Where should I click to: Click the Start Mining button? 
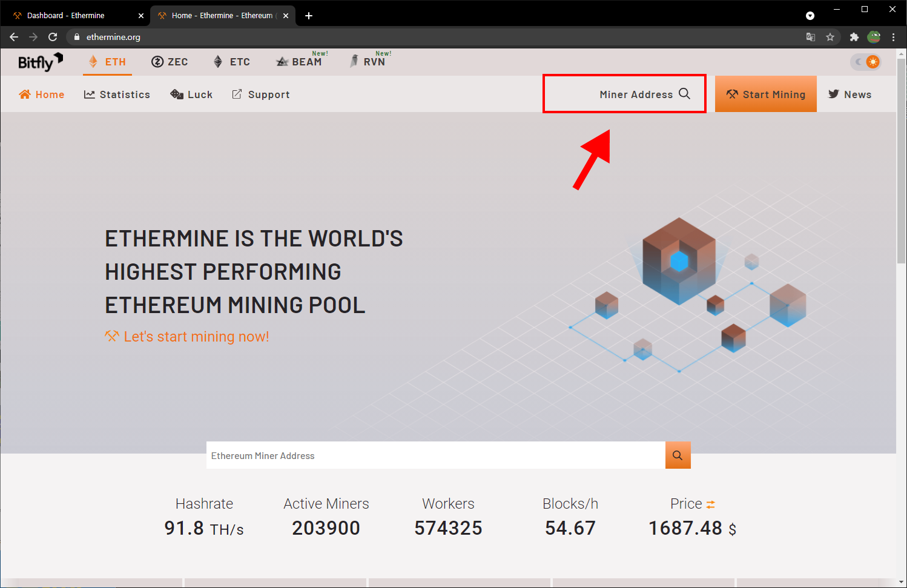click(766, 94)
